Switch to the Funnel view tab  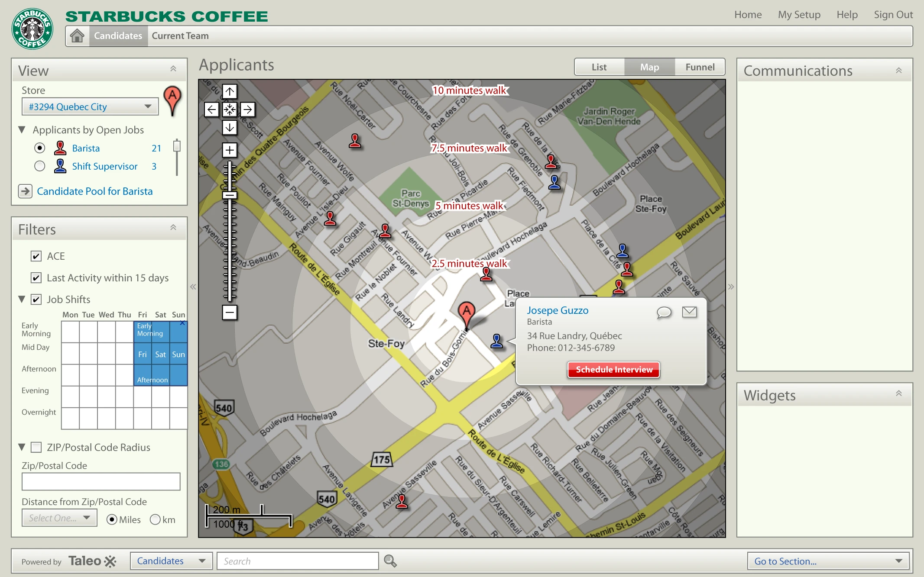tap(700, 67)
